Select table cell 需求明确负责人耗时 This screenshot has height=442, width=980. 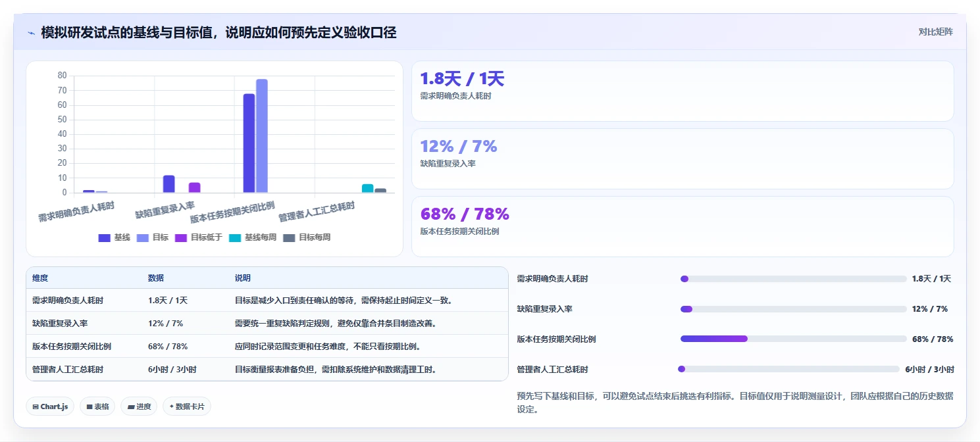(x=68, y=300)
